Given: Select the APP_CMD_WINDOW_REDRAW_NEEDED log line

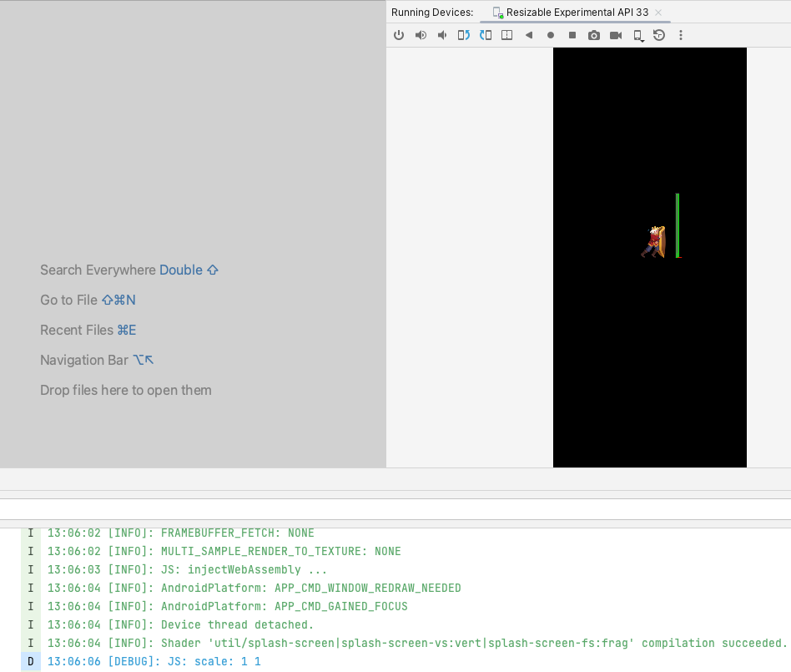Looking at the screenshot, I should point(254,588).
